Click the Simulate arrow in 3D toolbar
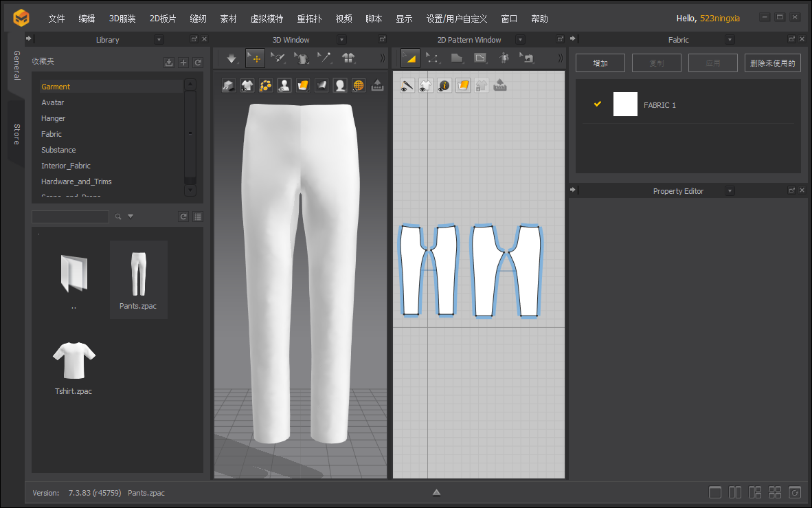The image size is (812, 508). pyautogui.click(x=232, y=58)
